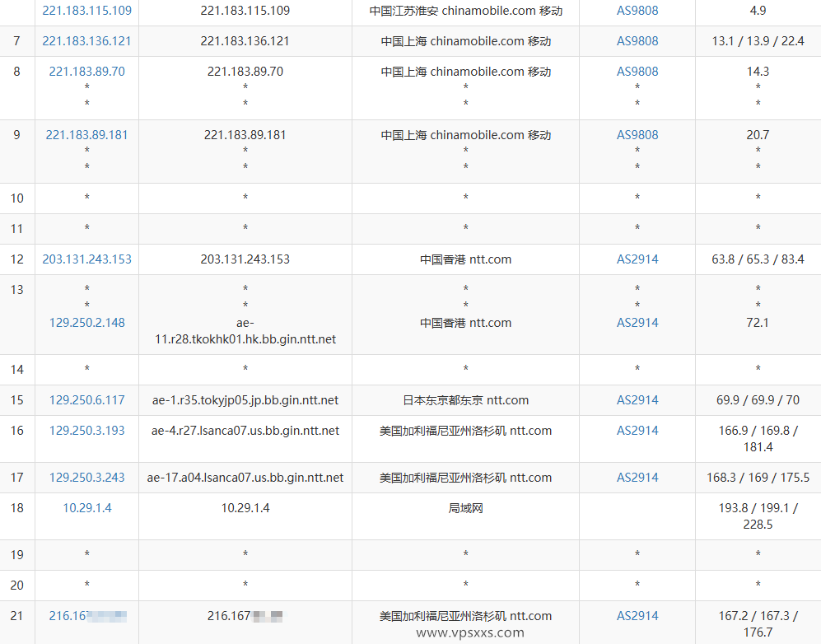Image resolution: width=821 pixels, height=644 pixels.
Task: Open AS9808 link in hop 7 row
Action: point(637,41)
